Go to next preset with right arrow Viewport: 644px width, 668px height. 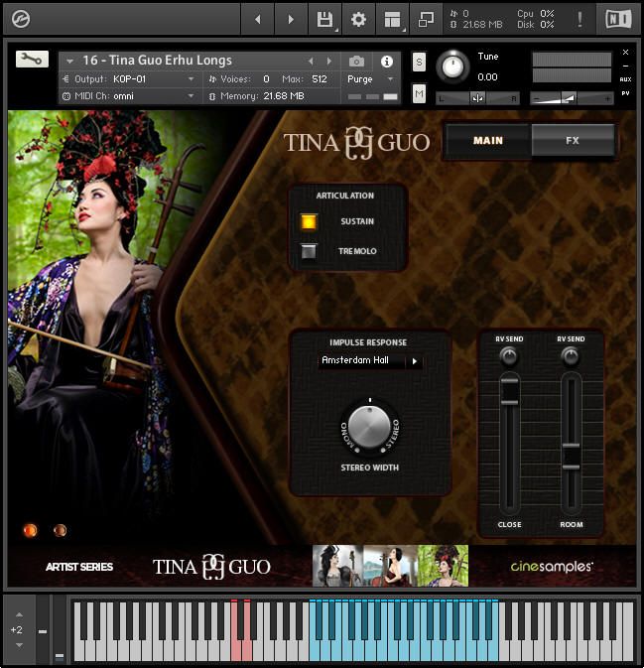(291, 19)
